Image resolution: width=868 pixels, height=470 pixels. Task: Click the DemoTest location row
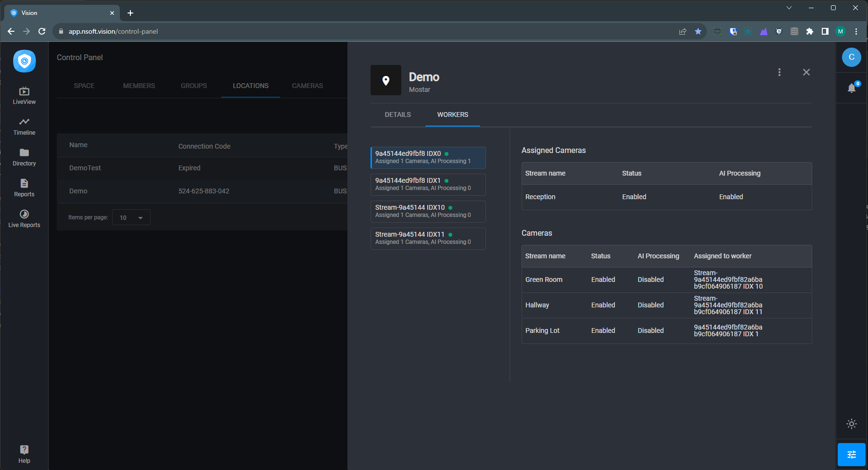[x=202, y=168]
